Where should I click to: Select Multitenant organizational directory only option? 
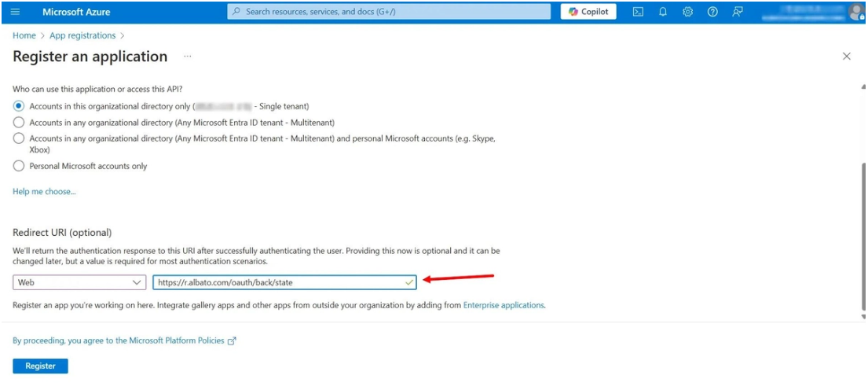[19, 123]
